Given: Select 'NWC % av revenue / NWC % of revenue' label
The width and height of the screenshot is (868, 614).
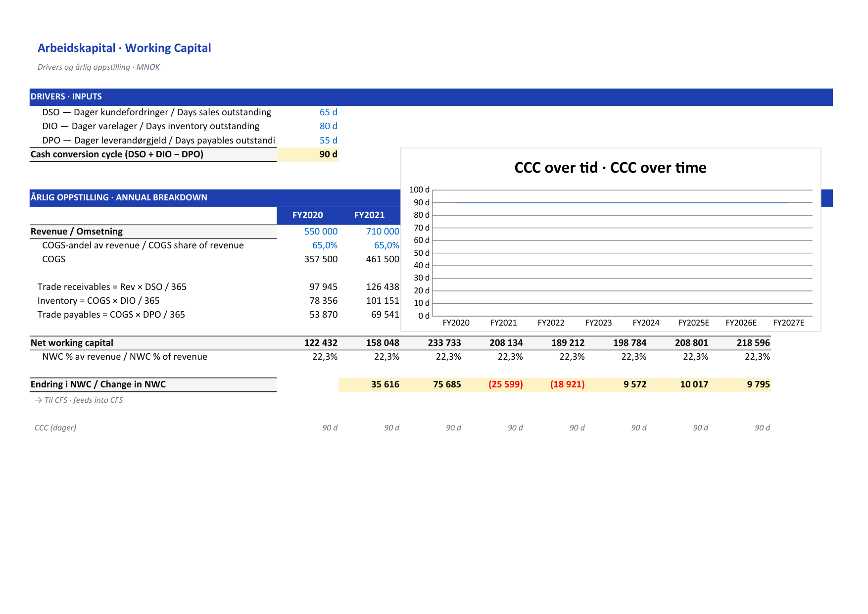Looking at the screenshot, I should (x=125, y=357).
